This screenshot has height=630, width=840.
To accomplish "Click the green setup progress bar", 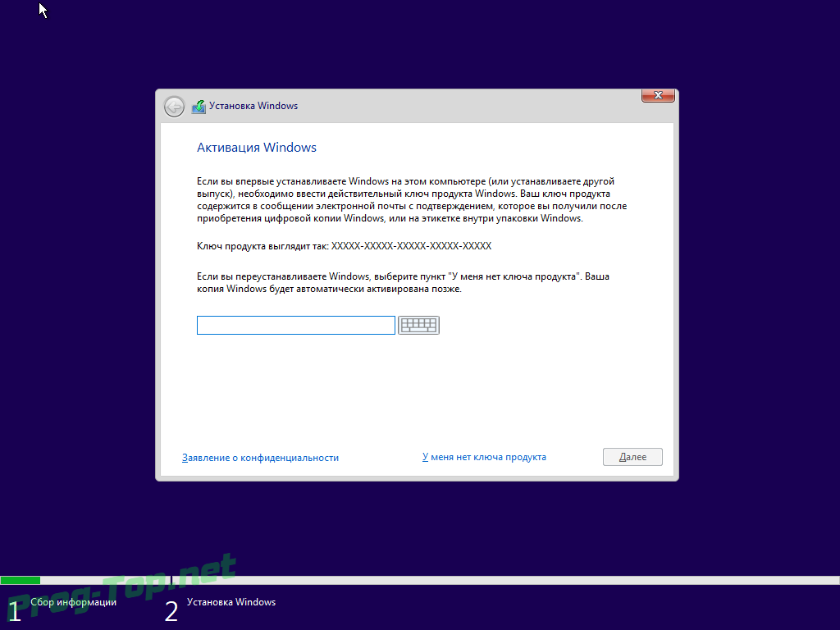I will [x=21, y=580].
